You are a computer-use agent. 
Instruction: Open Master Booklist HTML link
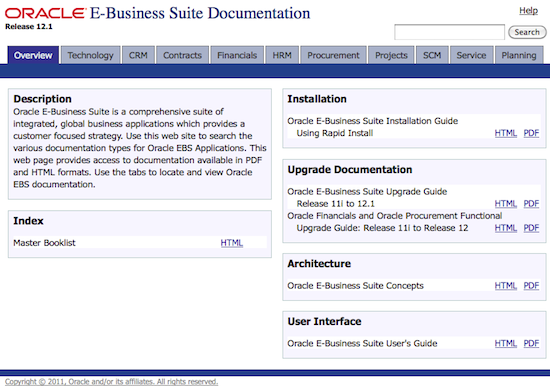point(232,243)
